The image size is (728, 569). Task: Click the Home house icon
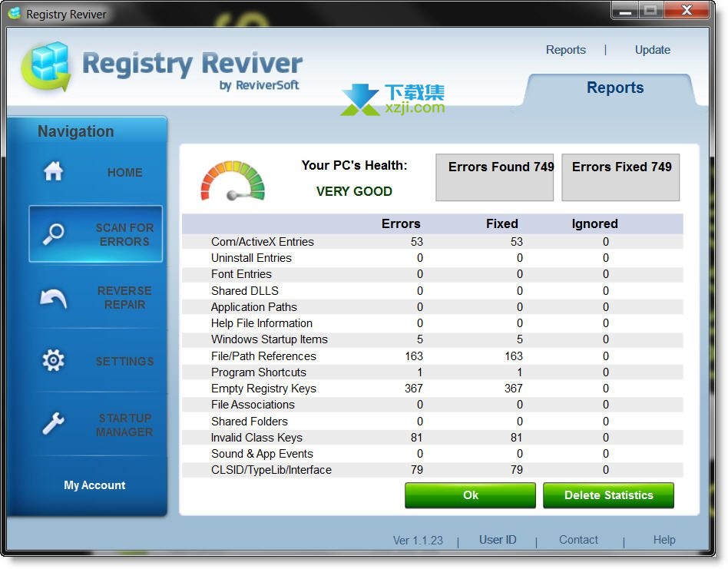coord(54,171)
